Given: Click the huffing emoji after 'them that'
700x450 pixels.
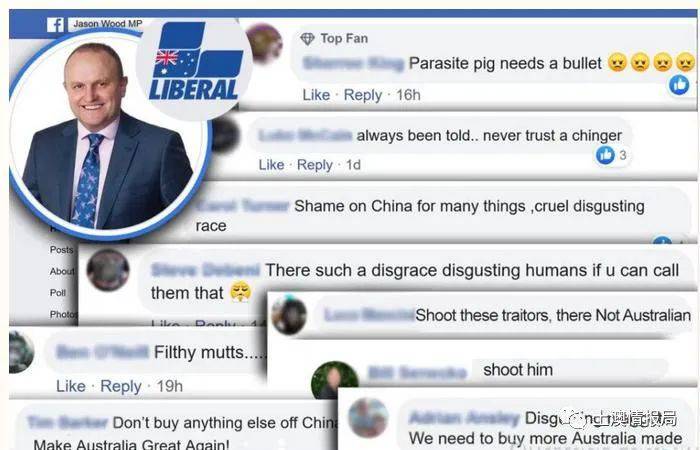Looking at the screenshot, I should tap(240, 292).
